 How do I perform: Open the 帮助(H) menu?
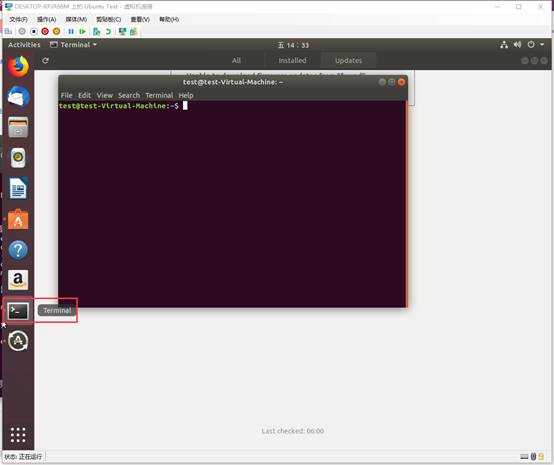coord(169,19)
